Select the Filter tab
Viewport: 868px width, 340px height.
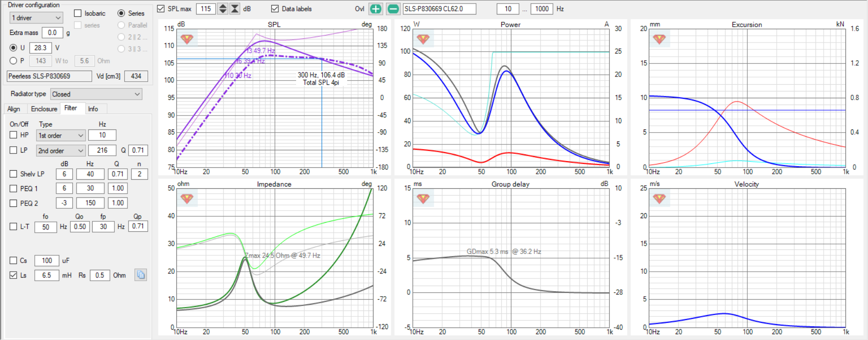71,108
